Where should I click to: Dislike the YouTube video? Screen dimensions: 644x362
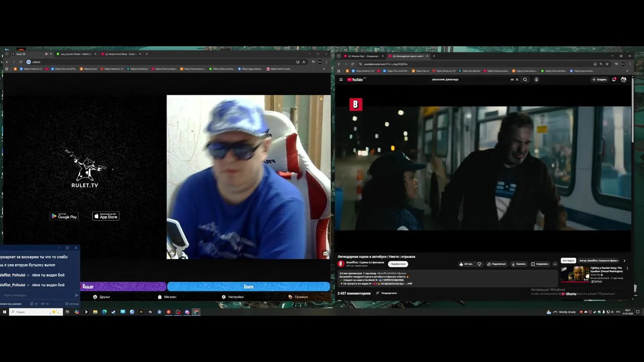coord(479,264)
